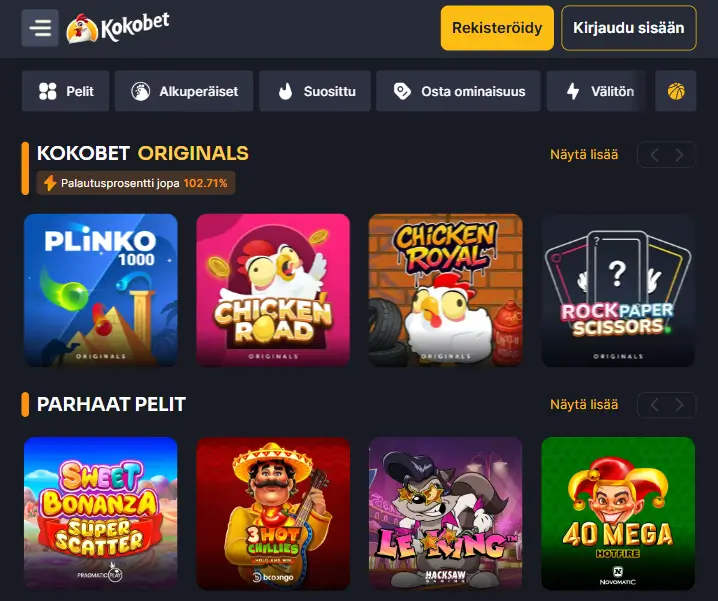Image resolution: width=718 pixels, height=601 pixels.
Task: Show next Parhaat pelit games arrow
Action: point(680,405)
